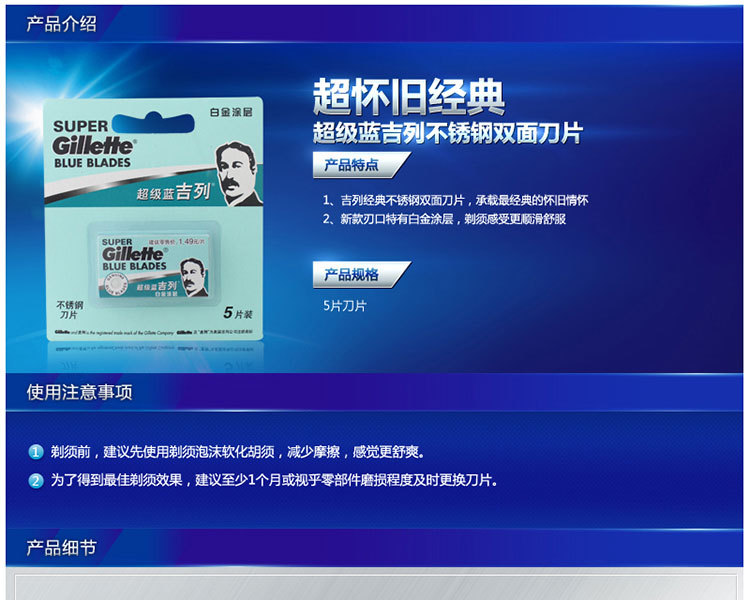Click the 产品规格 label badge
750x600 pixels.
361,275
